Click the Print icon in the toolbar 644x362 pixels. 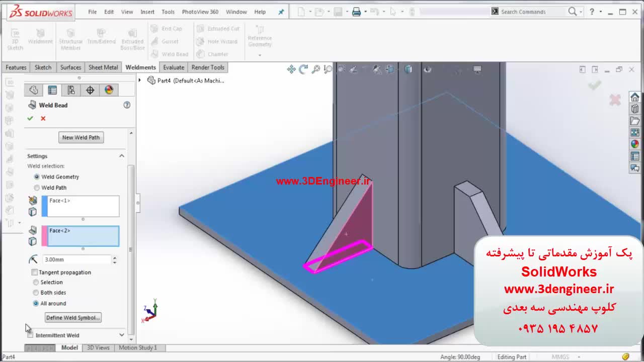click(356, 12)
